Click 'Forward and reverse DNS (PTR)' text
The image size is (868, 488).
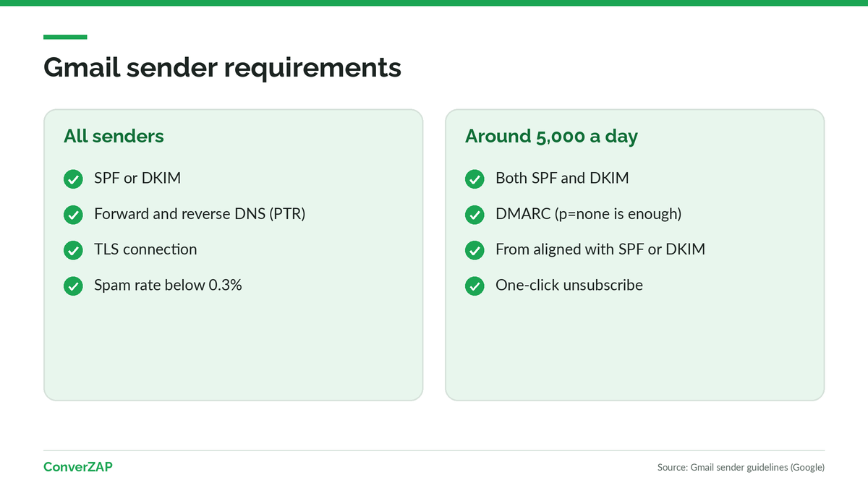(200, 214)
